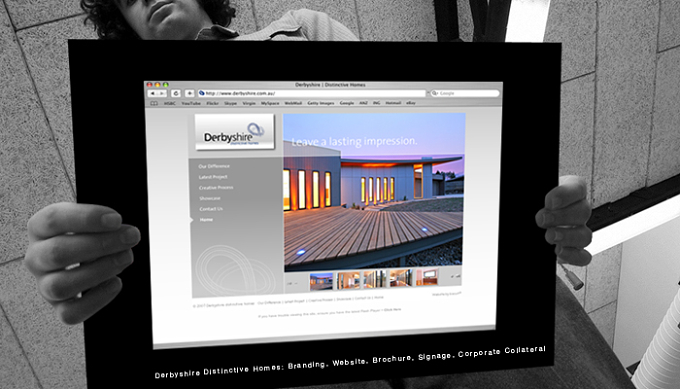Click the main house exterior photo
Image resolution: width=680 pixels, height=389 pixels.
tap(374, 192)
